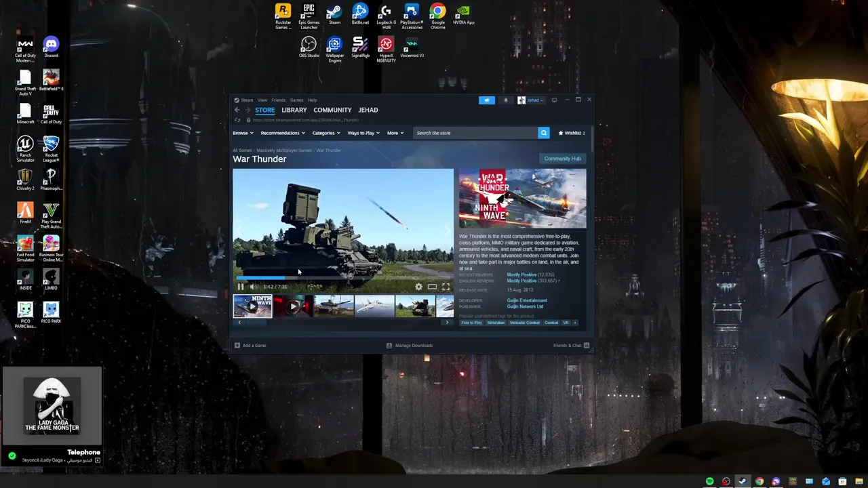Open the Games menu

(297, 100)
